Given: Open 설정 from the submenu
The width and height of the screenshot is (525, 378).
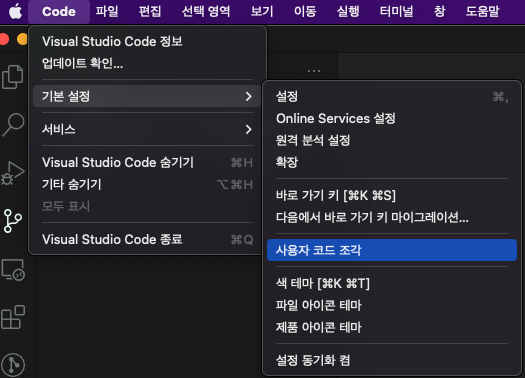Looking at the screenshot, I should 392,96.
